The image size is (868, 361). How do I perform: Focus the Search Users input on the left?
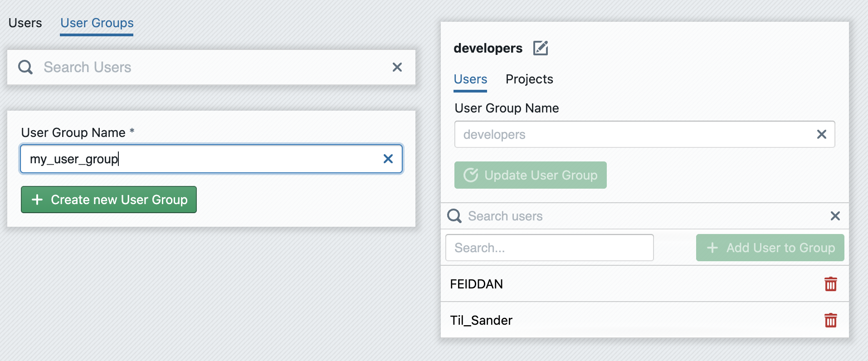click(209, 67)
